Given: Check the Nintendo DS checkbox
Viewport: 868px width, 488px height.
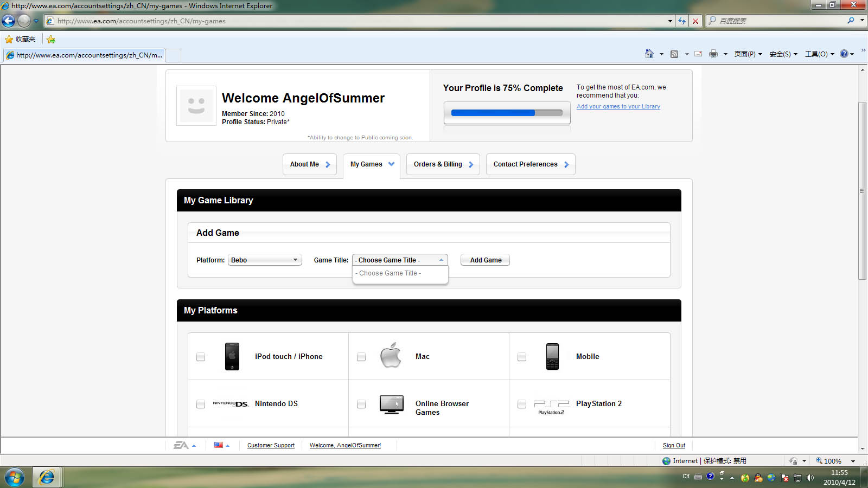Looking at the screenshot, I should point(201,404).
